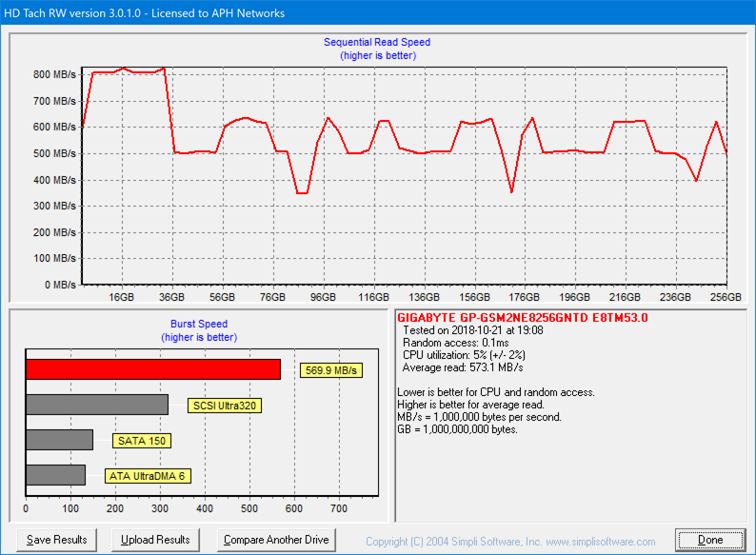Click the Save Results button
Viewport: 756px width, 555px height.
tap(56, 540)
